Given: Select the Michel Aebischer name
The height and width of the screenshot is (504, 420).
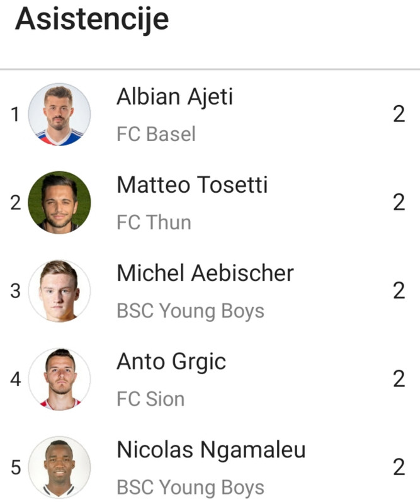Looking at the screenshot, I should tap(205, 273).
